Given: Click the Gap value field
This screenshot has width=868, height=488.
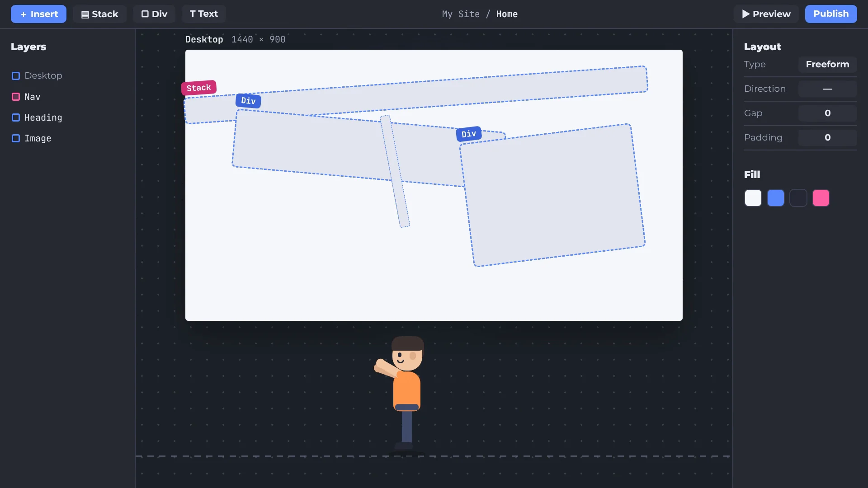Looking at the screenshot, I should tap(827, 113).
